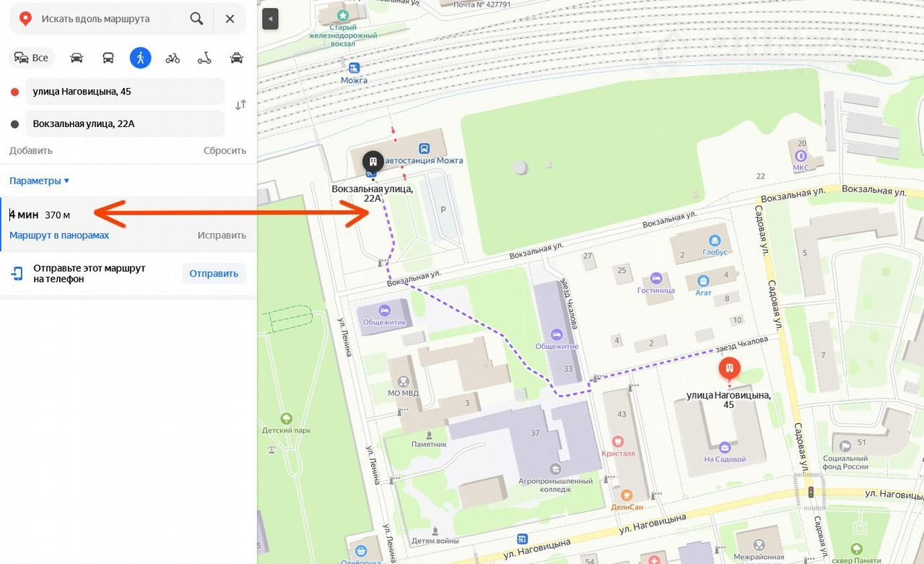Expand the Параметры dropdown
924x564 pixels.
(40, 181)
